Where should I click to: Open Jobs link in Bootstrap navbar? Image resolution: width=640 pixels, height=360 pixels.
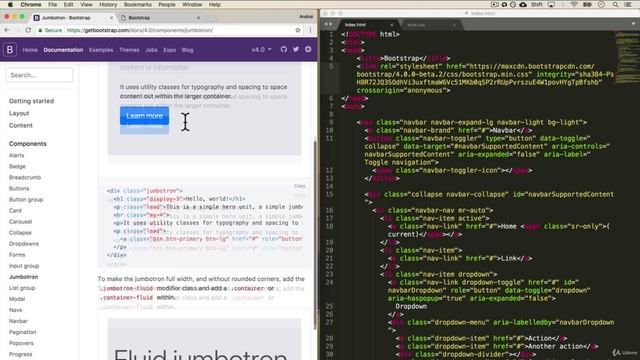[151, 50]
